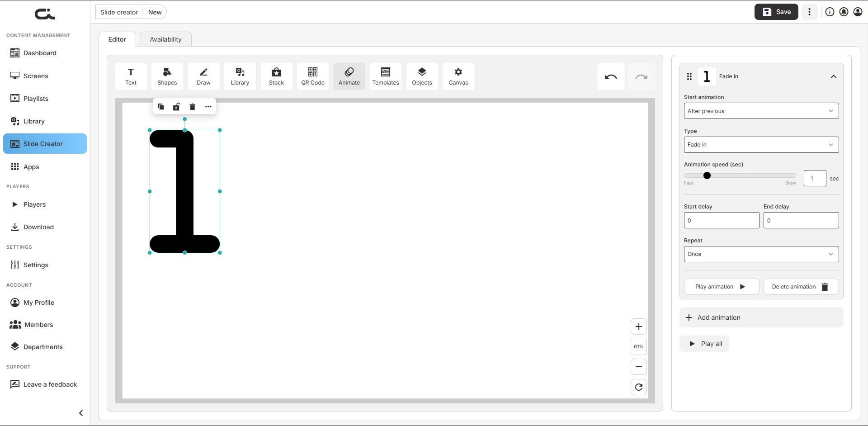Click the animation speed seconds field

[815, 178]
